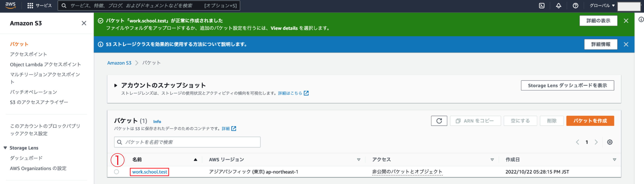Click the search magnifier icon in top bar
Screen dimensions: 644x184
pos(64,6)
